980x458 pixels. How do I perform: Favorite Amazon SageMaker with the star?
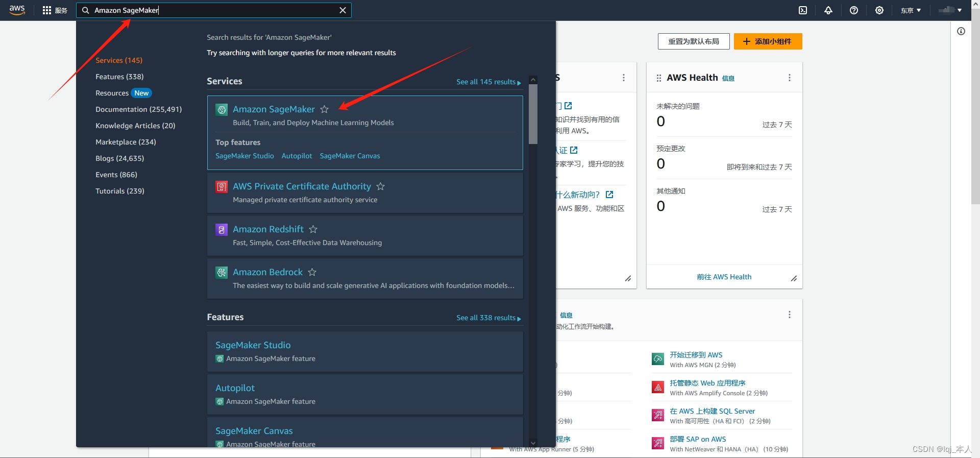point(324,109)
